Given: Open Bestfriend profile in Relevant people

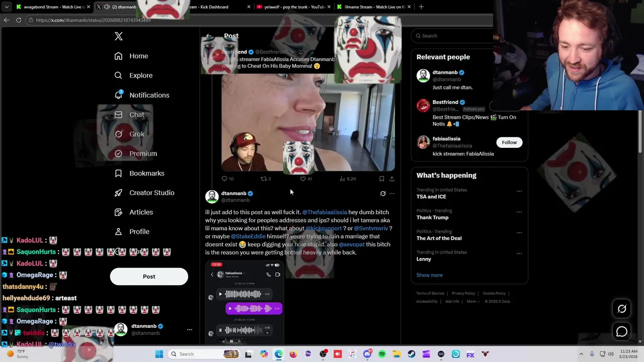Looking at the screenshot, I should point(445,102).
